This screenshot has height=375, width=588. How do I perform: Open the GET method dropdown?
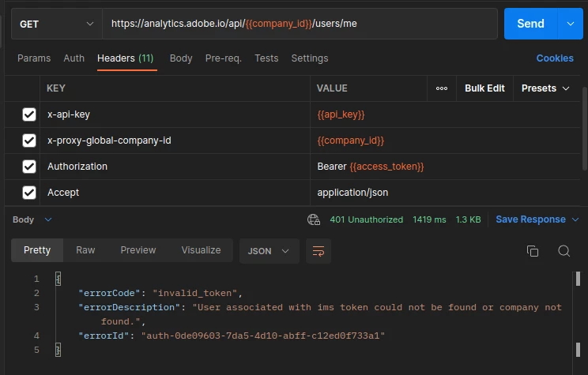57,24
